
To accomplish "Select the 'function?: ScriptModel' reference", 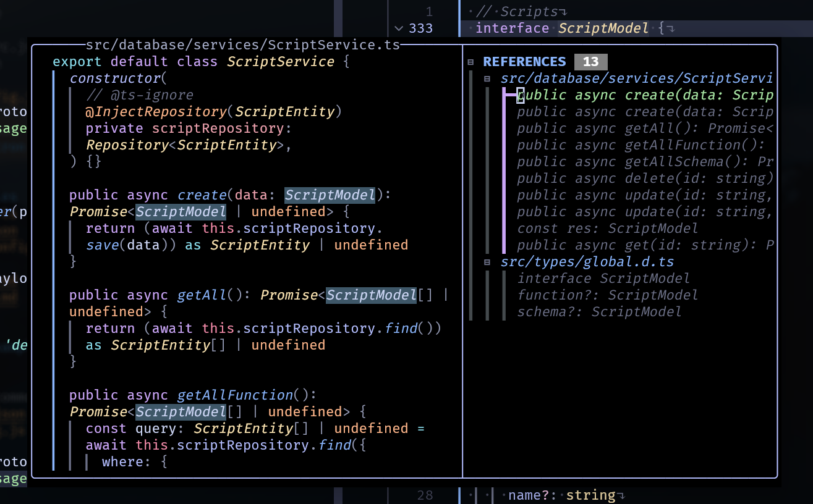I will click(x=607, y=295).
